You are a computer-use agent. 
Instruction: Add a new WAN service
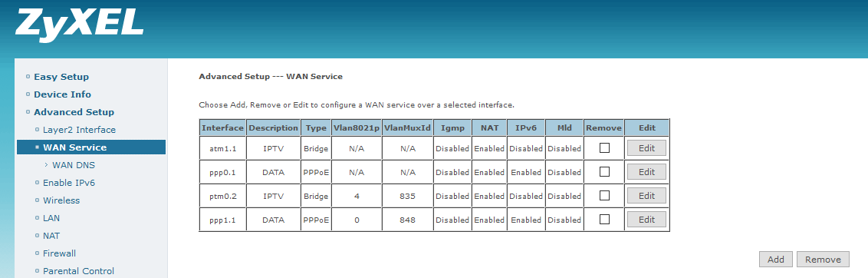coord(775,259)
